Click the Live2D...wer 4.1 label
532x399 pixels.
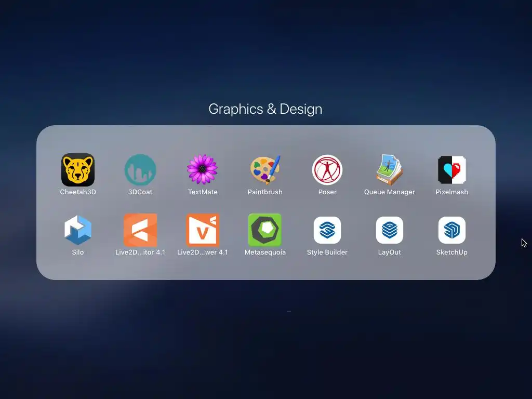coord(203,252)
